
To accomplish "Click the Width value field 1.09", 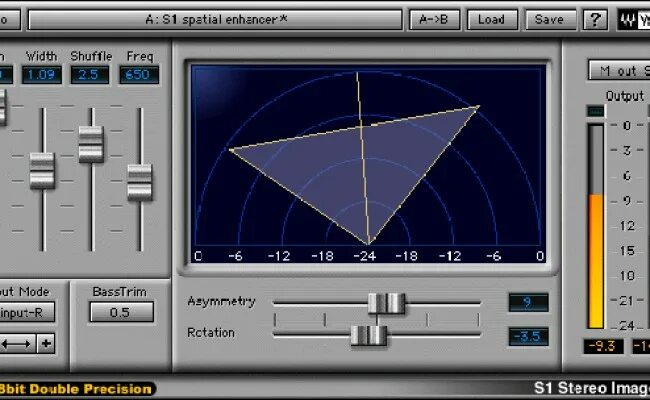I will 41,75.
